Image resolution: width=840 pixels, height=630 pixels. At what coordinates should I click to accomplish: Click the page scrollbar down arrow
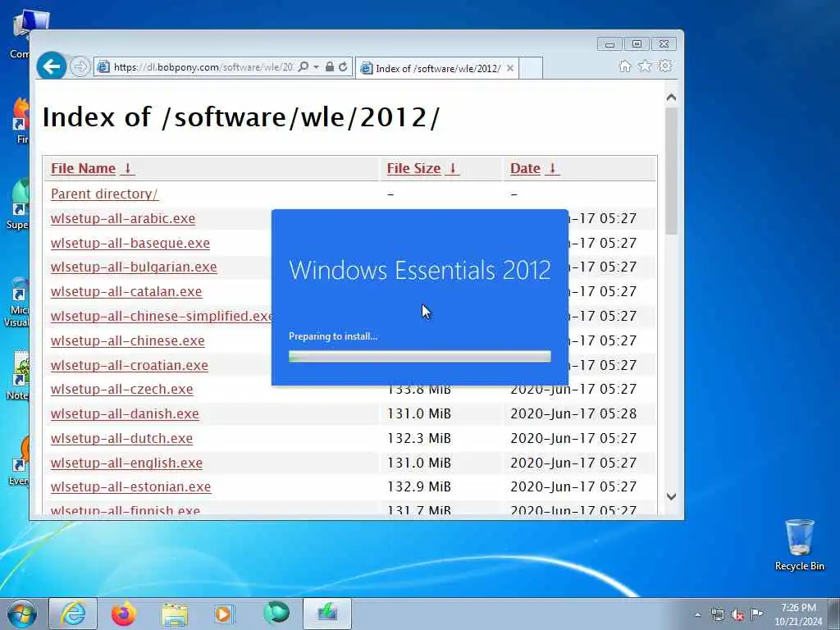(671, 496)
